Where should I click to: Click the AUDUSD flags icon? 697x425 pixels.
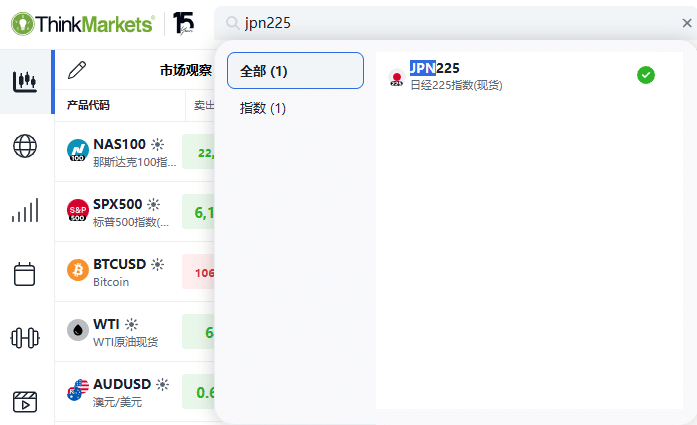click(x=78, y=390)
